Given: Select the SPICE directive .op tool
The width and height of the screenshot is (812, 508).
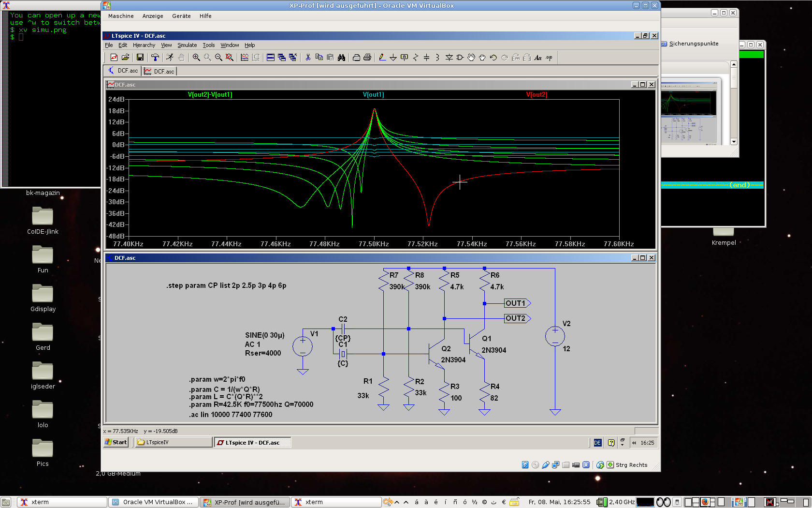Looking at the screenshot, I should coord(549,58).
